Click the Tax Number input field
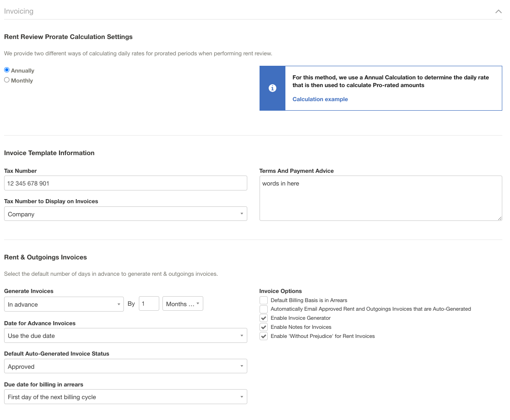 (x=125, y=183)
